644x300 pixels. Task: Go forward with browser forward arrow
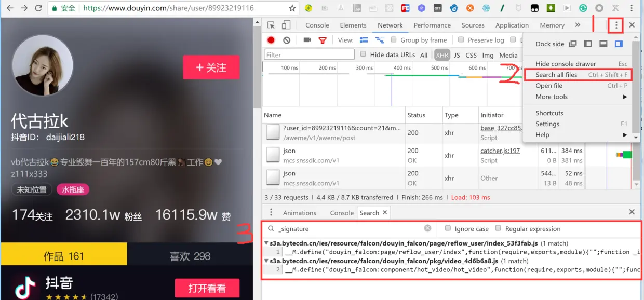click(x=24, y=8)
